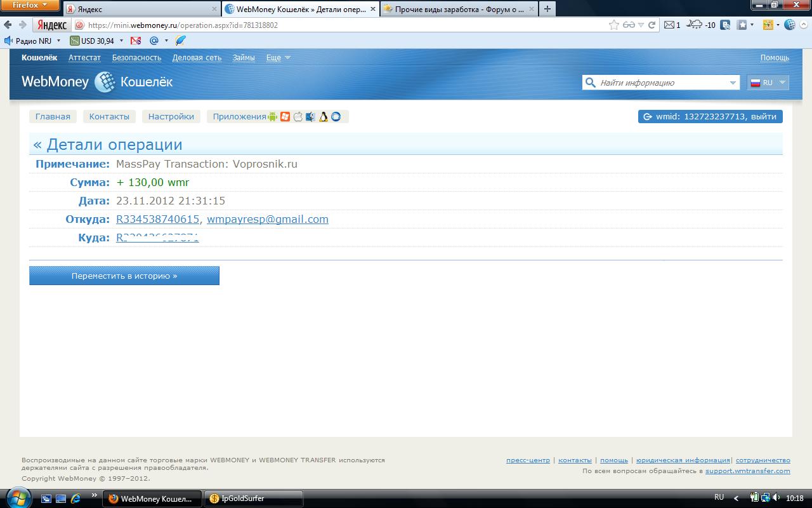Viewport: 812px width, 508px height.
Task: Click the Android application icon
Action: point(273,117)
